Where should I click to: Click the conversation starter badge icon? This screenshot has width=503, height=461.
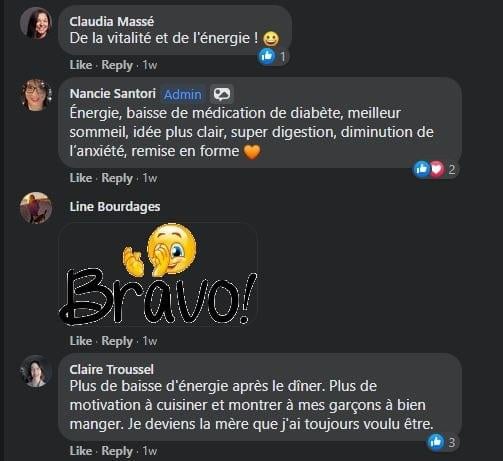point(222,94)
